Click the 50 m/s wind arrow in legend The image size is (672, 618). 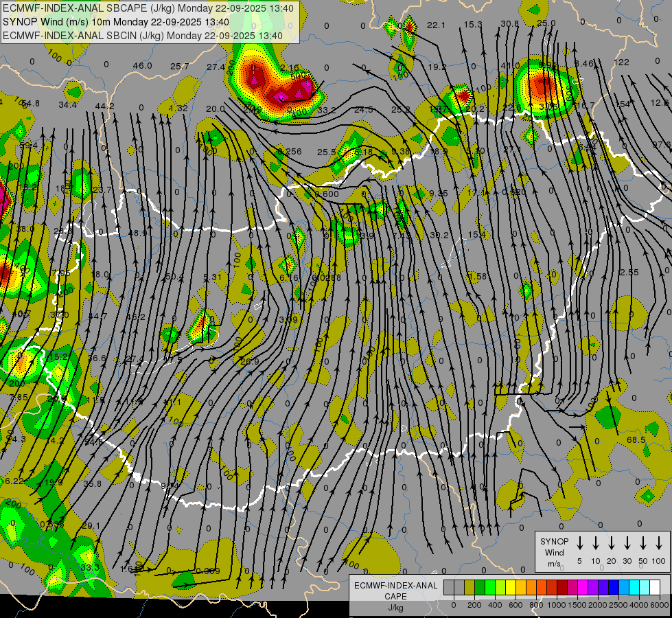(643, 543)
